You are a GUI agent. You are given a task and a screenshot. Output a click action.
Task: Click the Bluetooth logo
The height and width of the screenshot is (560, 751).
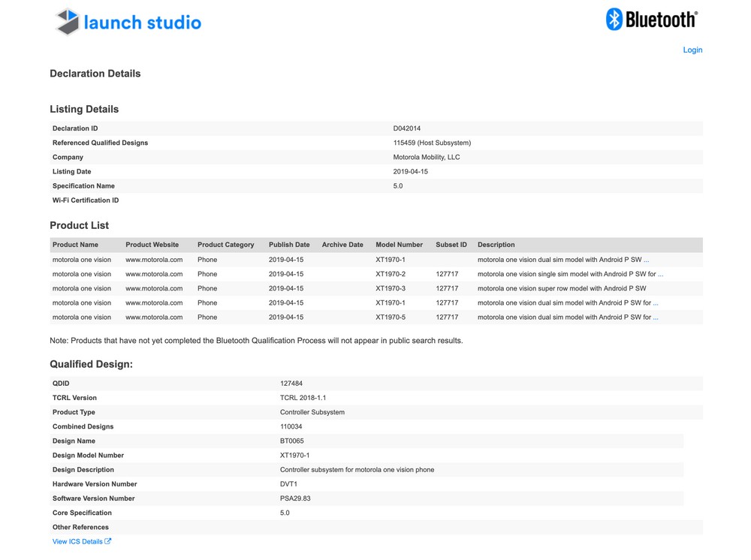point(651,20)
